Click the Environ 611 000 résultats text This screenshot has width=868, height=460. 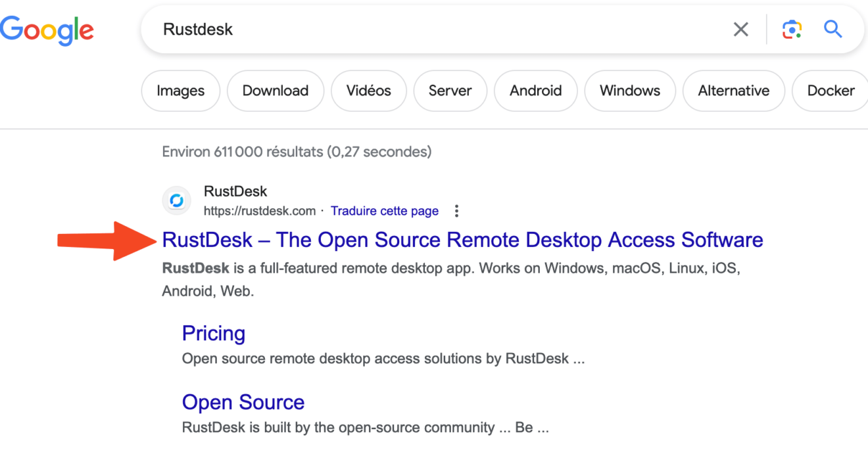[x=297, y=152]
